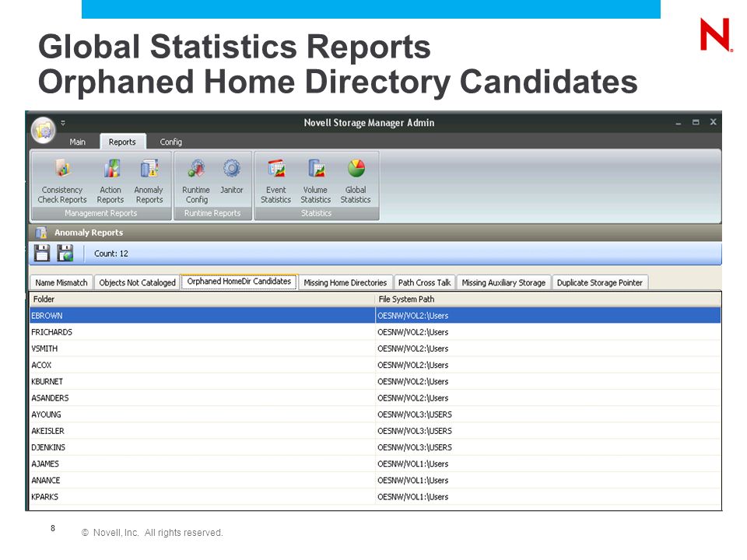Click the first save floppy disk icon
Screen dimensions: 747x560
[41, 253]
